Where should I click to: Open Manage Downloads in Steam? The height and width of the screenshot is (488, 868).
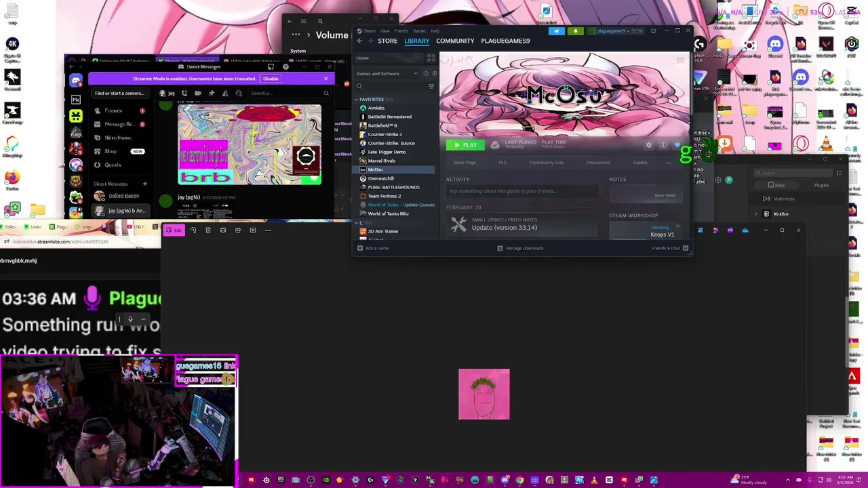pos(520,248)
